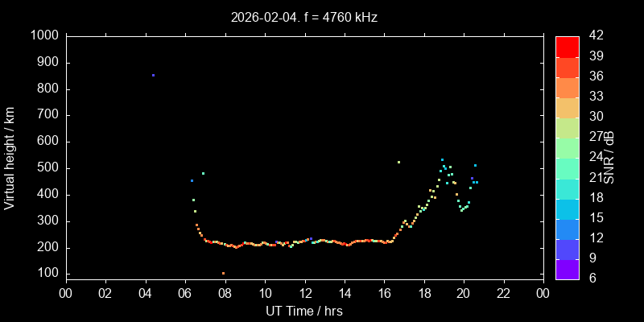Click the yellow-green 27–30 dB colorbar band
Viewport: 644px width, 322px height.
point(568,128)
